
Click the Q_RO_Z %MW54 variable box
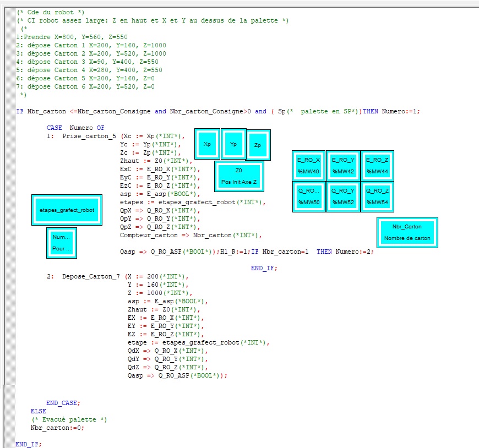point(377,196)
